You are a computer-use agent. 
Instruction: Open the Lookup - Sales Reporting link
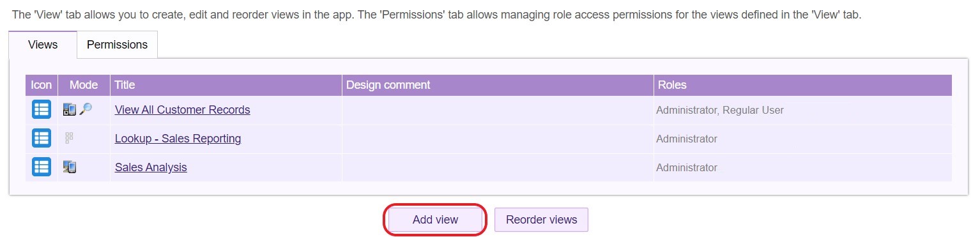coord(178,139)
